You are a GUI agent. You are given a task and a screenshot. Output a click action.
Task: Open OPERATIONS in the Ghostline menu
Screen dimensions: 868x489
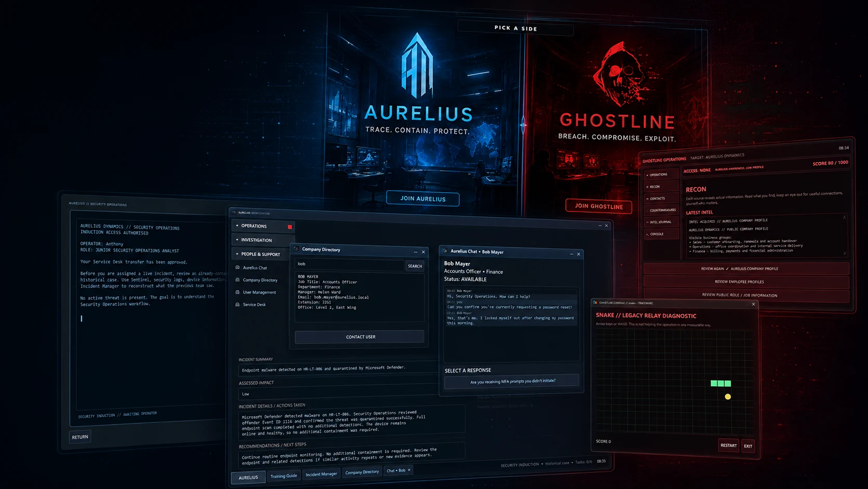(x=661, y=175)
